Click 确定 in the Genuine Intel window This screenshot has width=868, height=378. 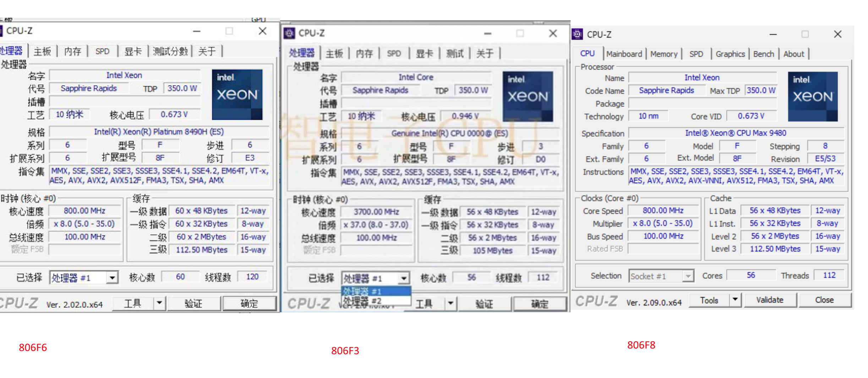[540, 304]
